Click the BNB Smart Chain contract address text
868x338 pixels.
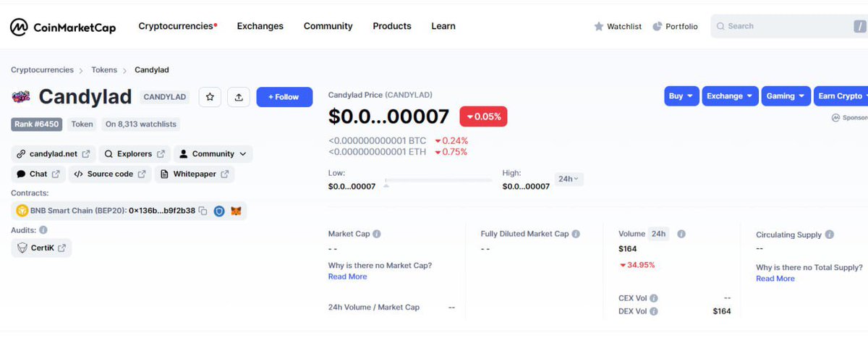tap(113, 211)
